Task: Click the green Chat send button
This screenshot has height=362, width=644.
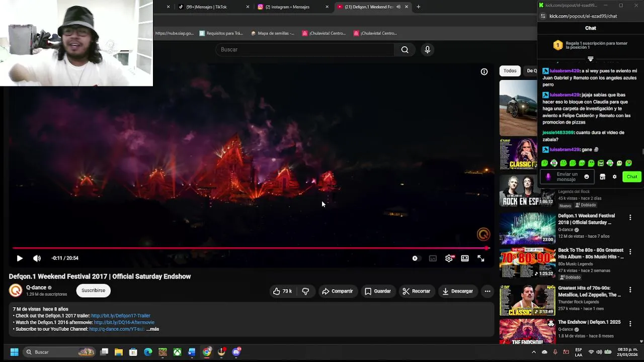Action: click(632, 177)
